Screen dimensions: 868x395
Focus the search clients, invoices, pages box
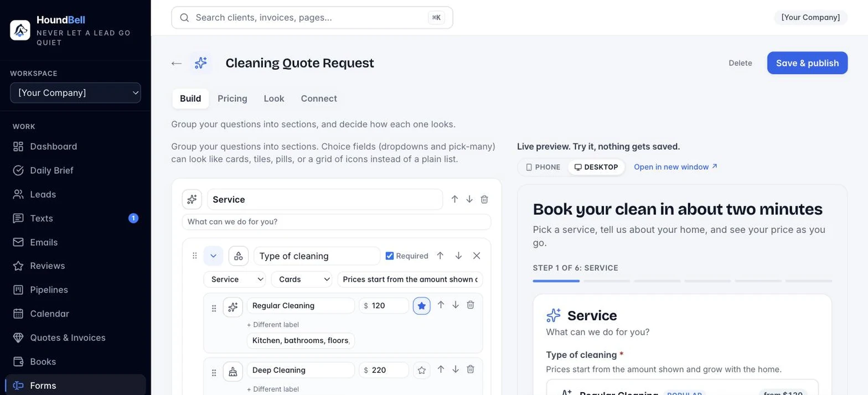[312, 18]
